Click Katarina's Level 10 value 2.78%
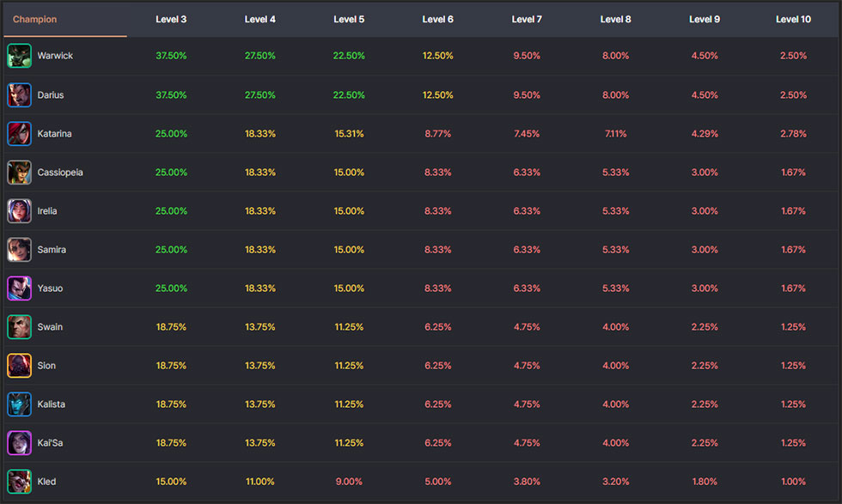This screenshot has height=504, width=842. click(x=793, y=134)
